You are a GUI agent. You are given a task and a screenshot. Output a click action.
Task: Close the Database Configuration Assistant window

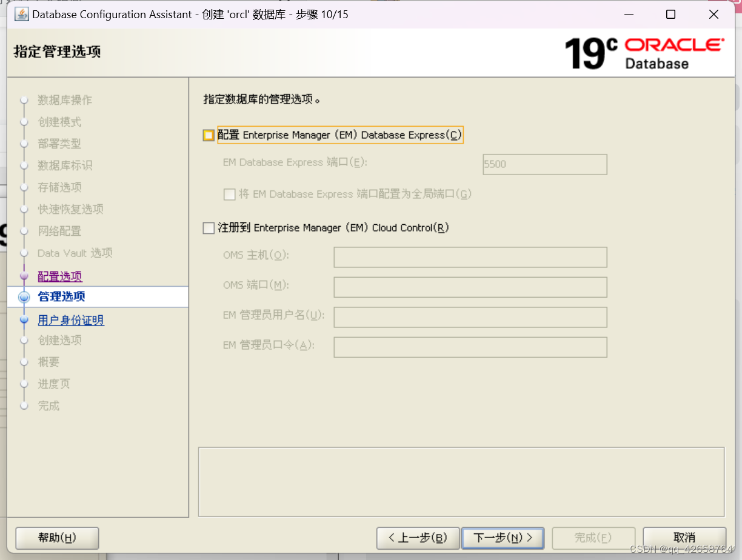(x=713, y=15)
